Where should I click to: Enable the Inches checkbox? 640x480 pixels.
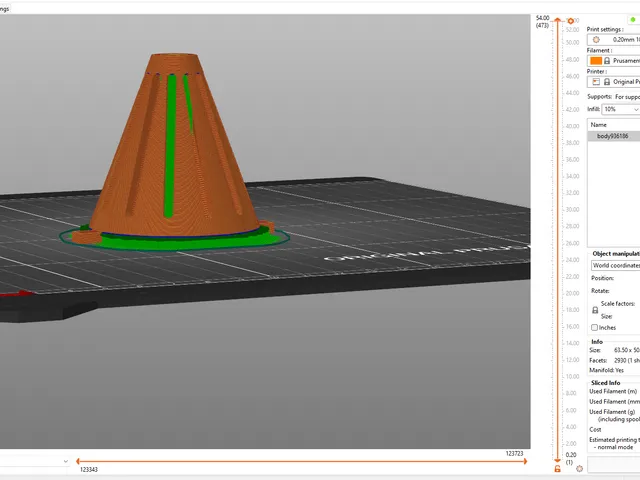594,327
